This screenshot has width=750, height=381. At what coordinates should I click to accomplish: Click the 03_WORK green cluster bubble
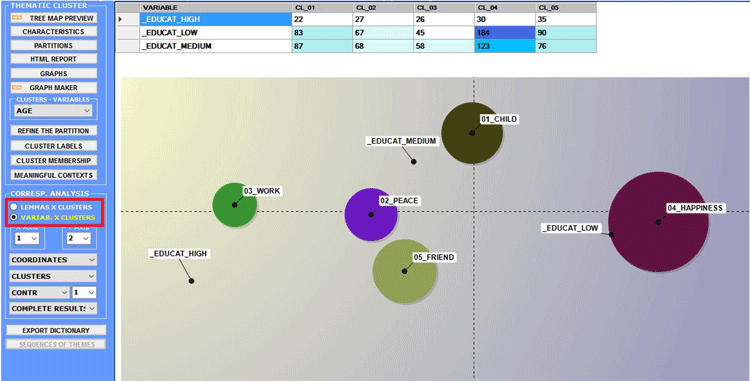coord(234,205)
